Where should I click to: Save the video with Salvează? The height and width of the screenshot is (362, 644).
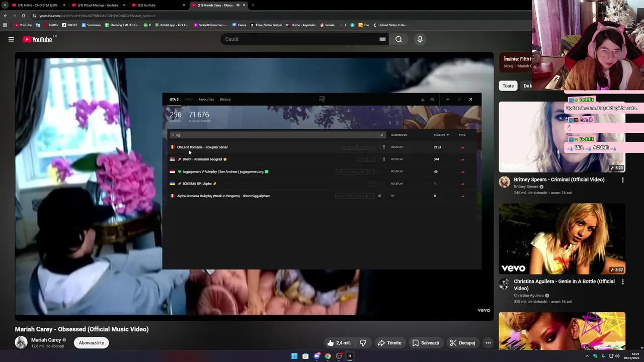tap(426, 343)
